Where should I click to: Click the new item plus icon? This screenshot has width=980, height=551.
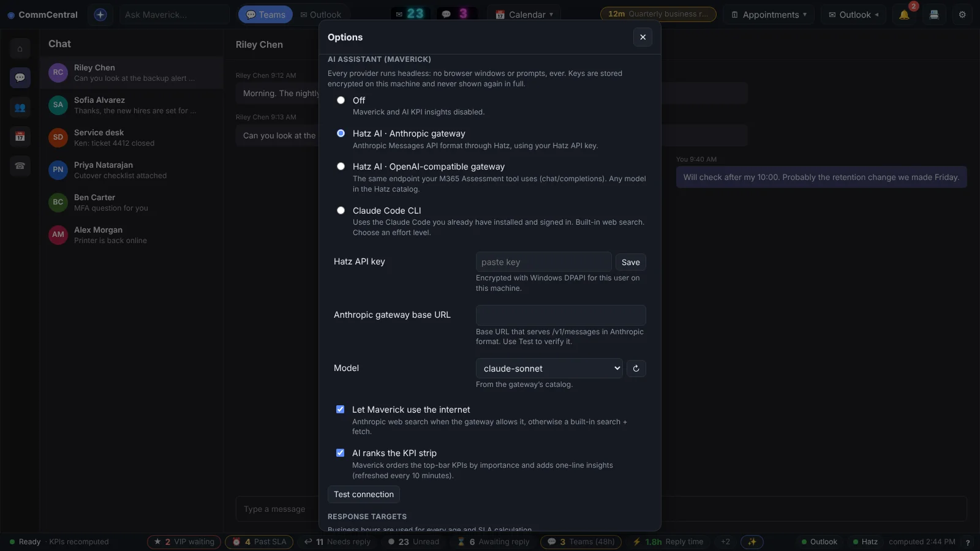click(x=100, y=15)
